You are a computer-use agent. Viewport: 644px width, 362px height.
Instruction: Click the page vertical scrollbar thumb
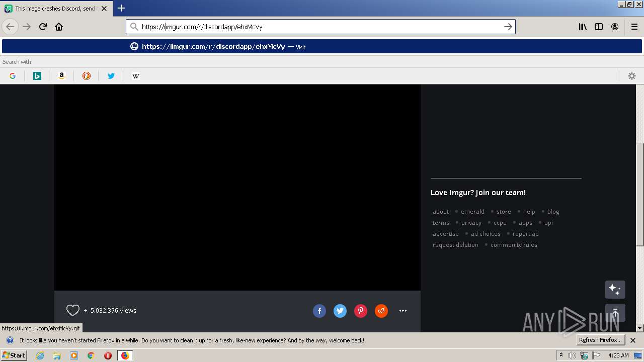pyautogui.click(x=640, y=196)
